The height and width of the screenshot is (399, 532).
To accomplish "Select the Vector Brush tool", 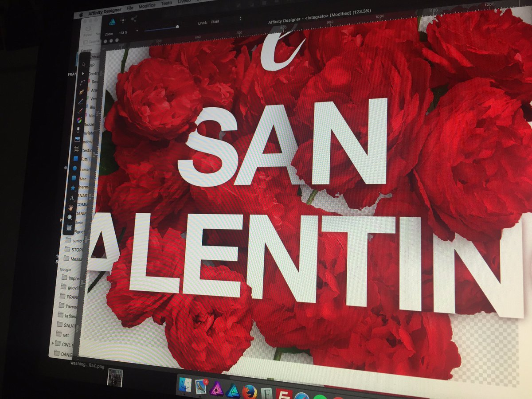I will coord(80,110).
